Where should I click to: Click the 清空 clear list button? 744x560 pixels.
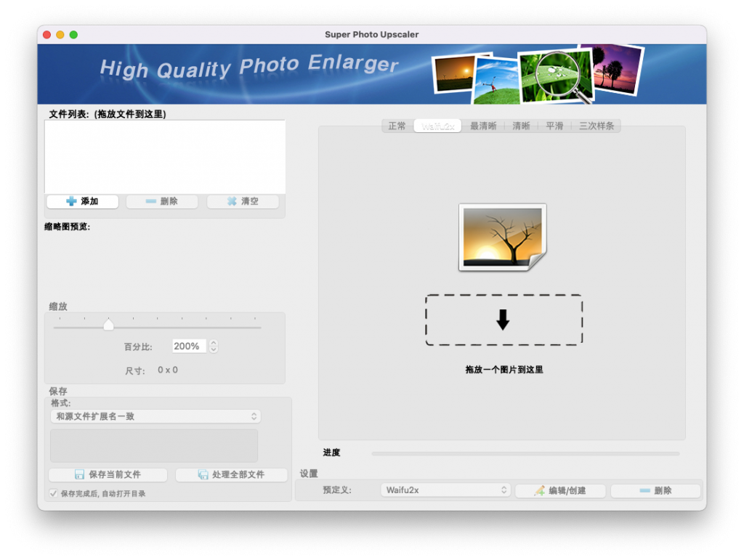tap(243, 201)
